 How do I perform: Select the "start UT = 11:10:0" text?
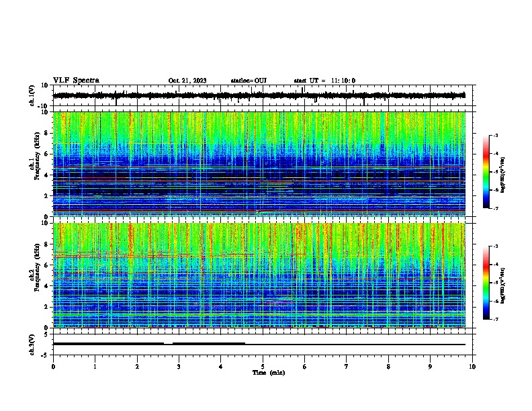coord(324,81)
